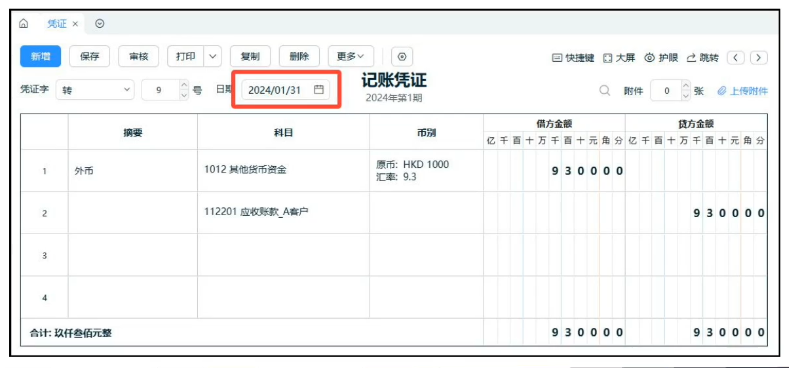
Task: Click the 借方金额 column header
Action: point(554,124)
